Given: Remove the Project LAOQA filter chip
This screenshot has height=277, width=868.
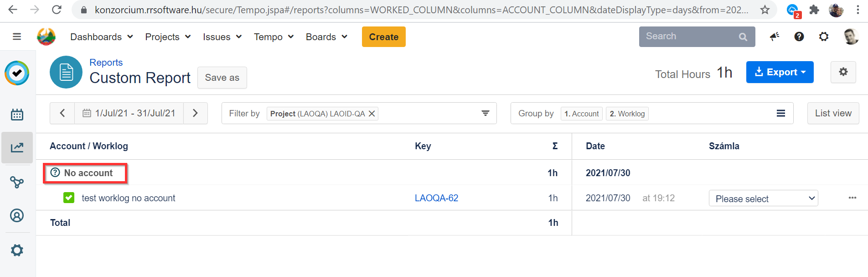Looking at the screenshot, I should [372, 114].
